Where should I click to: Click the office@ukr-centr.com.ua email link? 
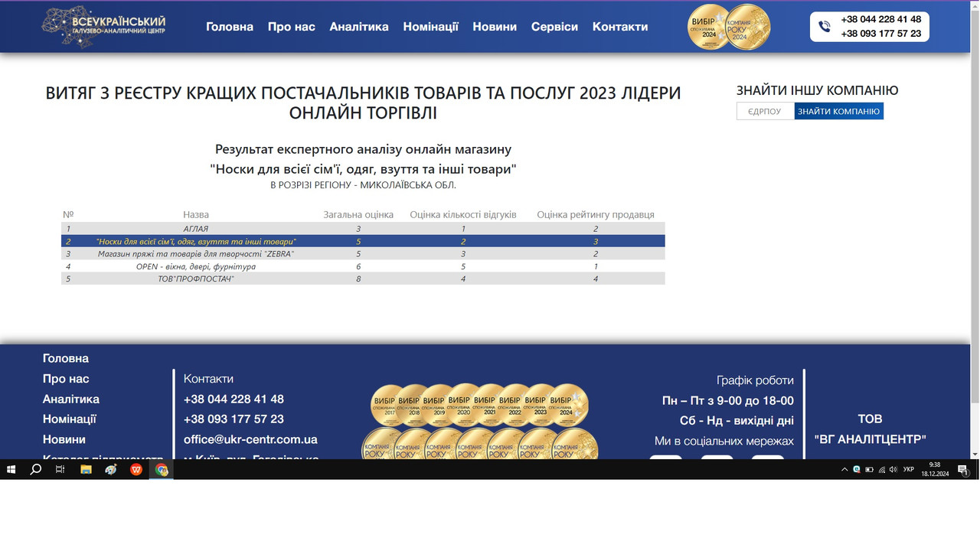pyautogui.click(x=250, y=439)
